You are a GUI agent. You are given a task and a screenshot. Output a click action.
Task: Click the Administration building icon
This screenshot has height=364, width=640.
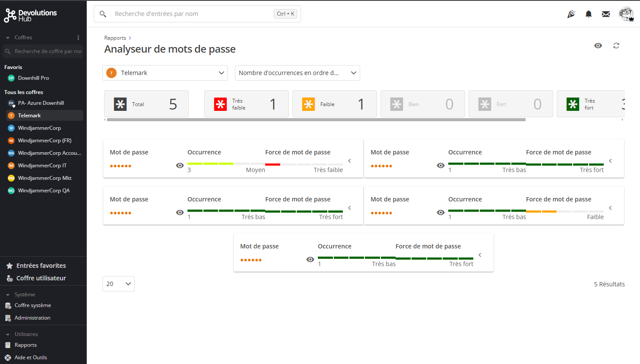pos(8,318)
